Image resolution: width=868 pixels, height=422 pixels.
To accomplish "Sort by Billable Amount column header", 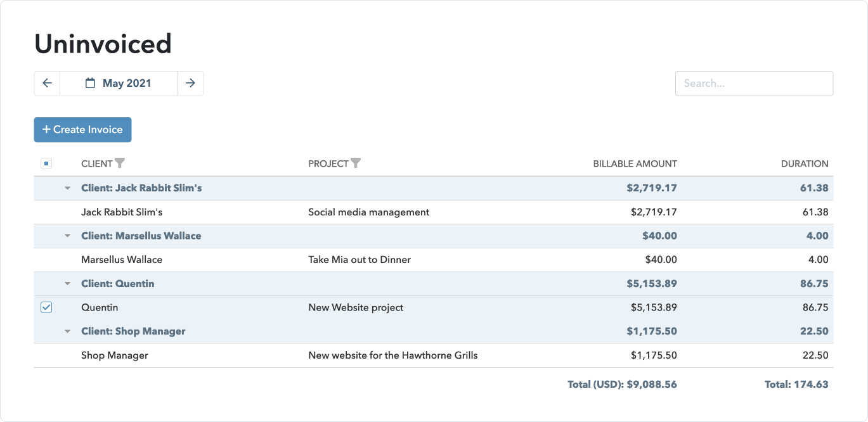I will coord(635,163).
